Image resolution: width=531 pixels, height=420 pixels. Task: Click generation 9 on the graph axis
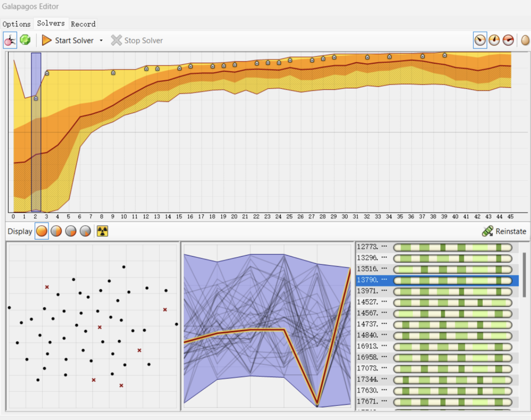click(x=113, y=217)
